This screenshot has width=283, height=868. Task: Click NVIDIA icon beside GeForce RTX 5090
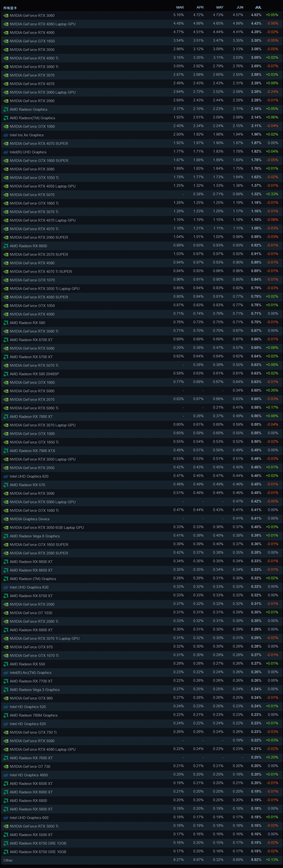[6, 741]
